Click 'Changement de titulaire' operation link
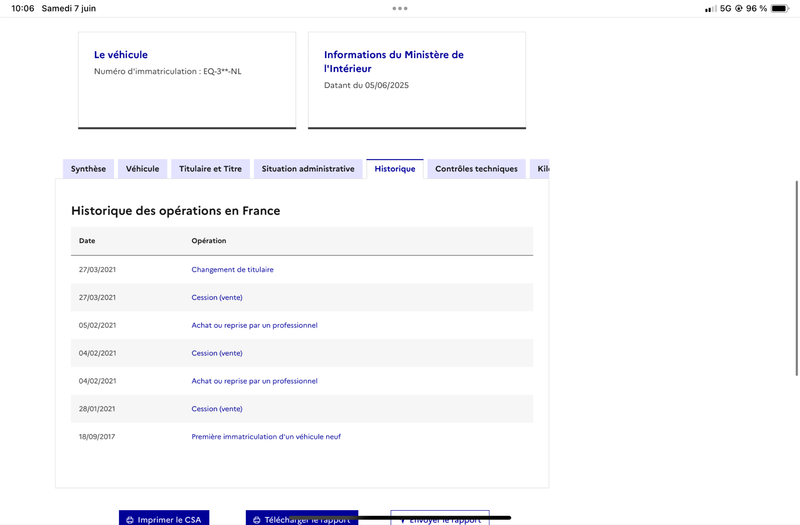Screen dimensions: 800x525 tap(232, 269)
